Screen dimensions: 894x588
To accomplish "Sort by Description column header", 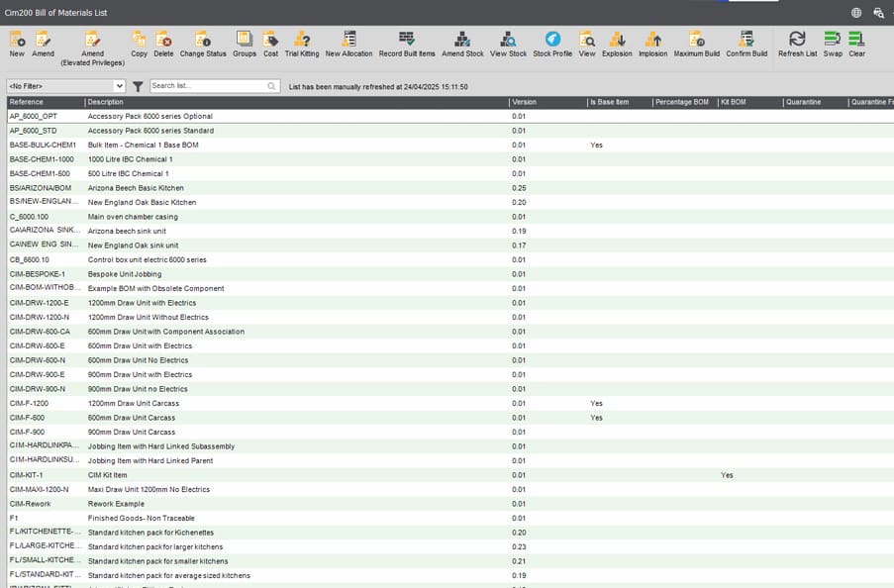I will tap(106, 102).
